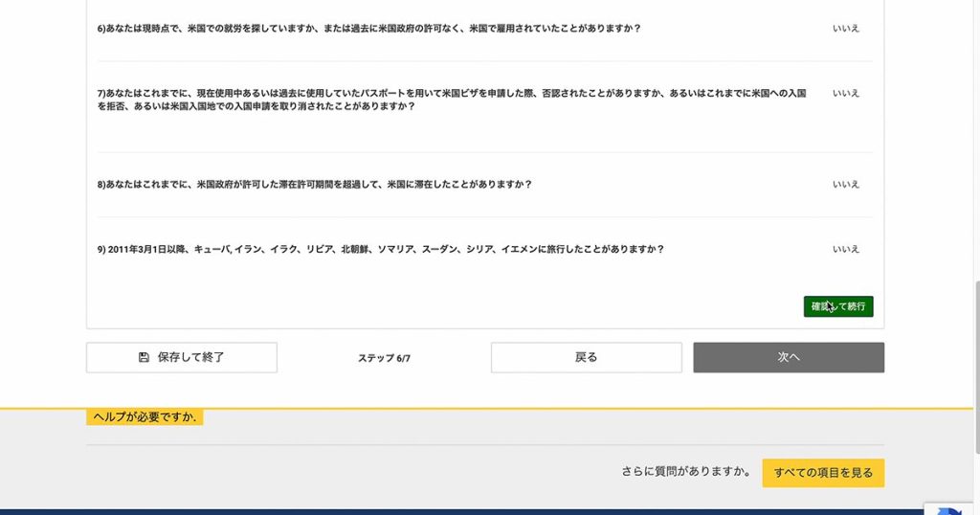Click the ヘルプが必要ですか heading
980x515 pixels.
click(145, 417)
